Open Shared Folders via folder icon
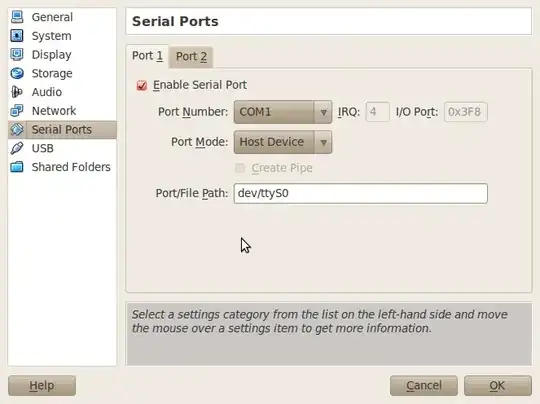The height and width of the screenshot is (404, 540). [17, 167]
